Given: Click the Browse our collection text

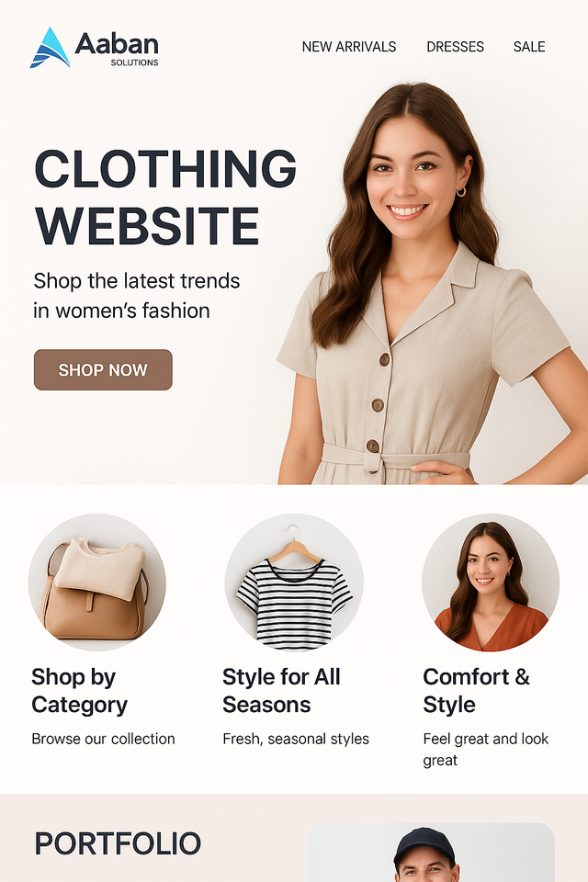Looking at the screenshot, I should (x=104, y=739).
